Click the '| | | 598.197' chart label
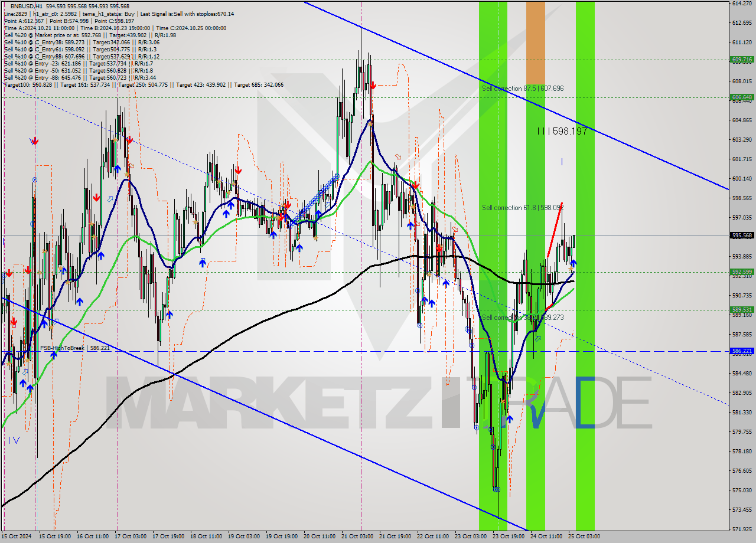Screen dimensions: 756x543 (x=562, y=131)
